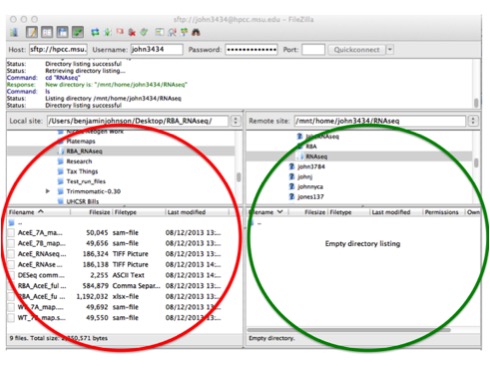Open parent directory '..' in local file list
This screenshot has width=490, height=369.
pyautogui.click(x=16, y=223)
